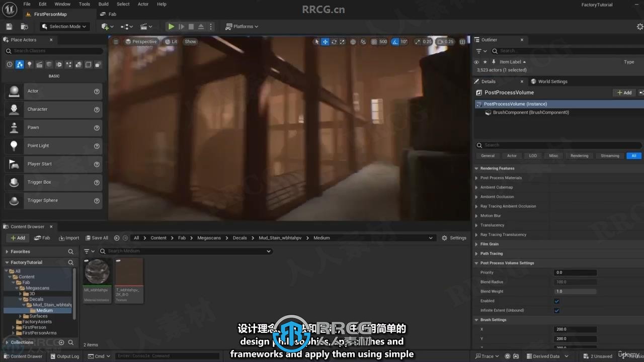Toggle scale snapping icon
The width and height of the screenshot is (644, 362).
pos(417,42)
